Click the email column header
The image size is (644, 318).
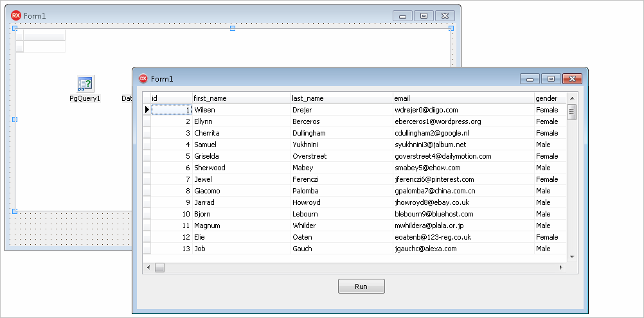[463, 98]
